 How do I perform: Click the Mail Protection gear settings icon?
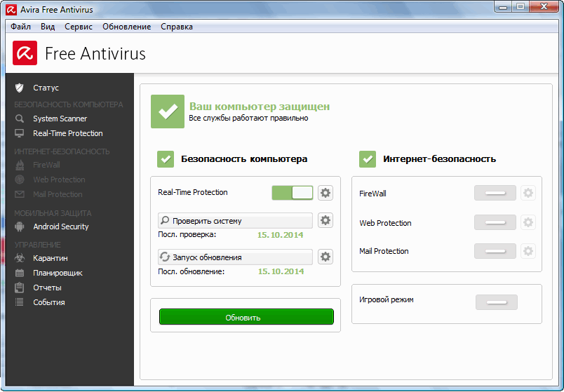tap(528, 251)
